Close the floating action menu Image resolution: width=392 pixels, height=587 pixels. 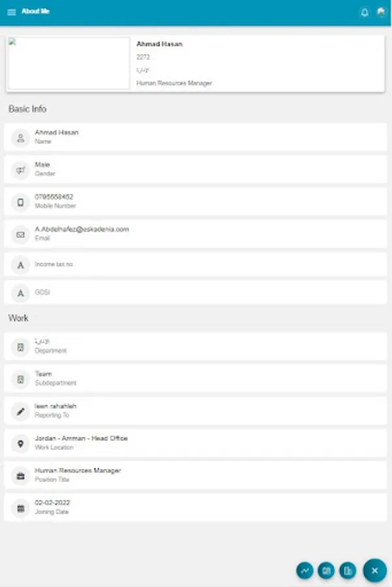374,571
